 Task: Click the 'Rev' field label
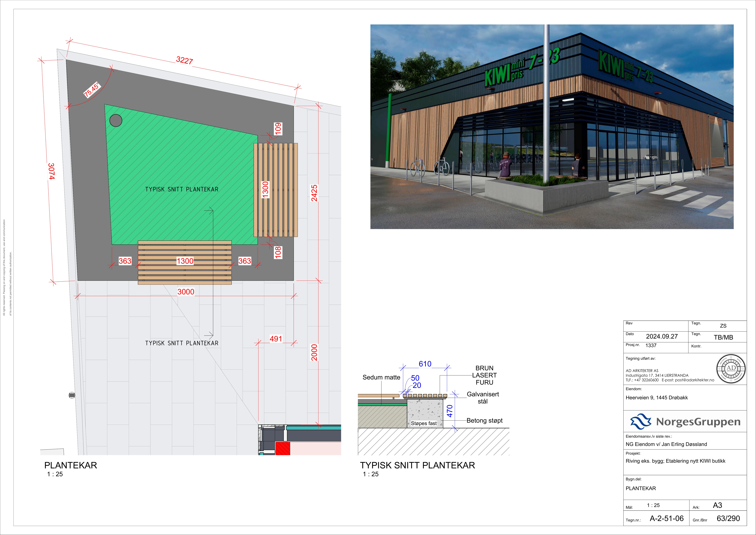pyautogui.click(x=629, y=323)
